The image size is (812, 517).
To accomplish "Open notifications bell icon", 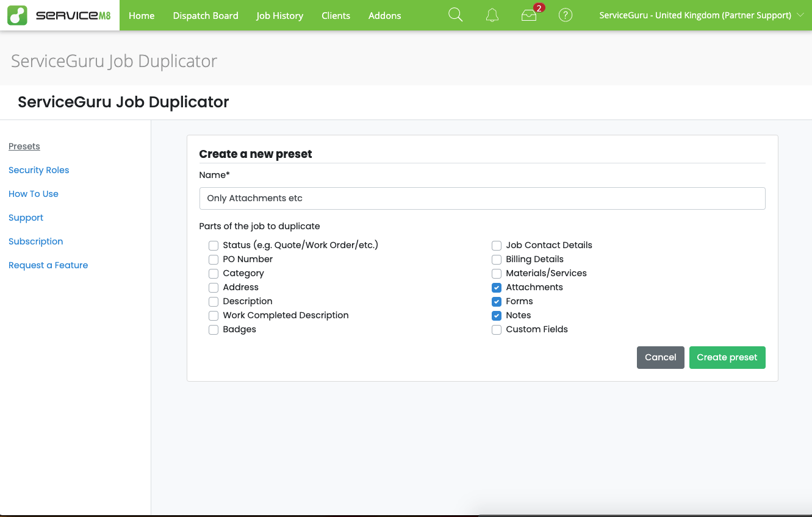I will (x=492, y=15).
